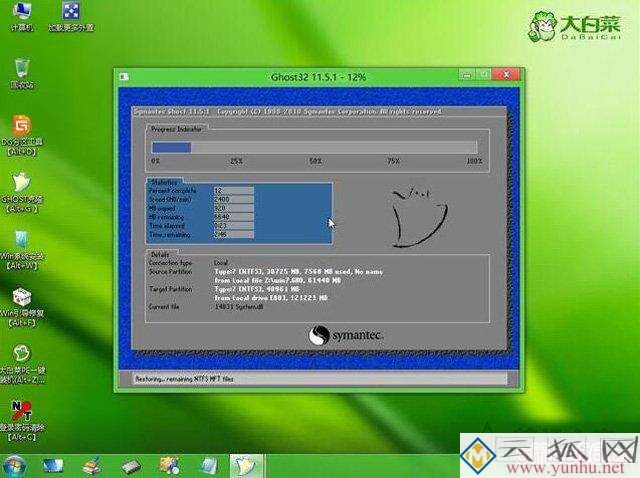Click the Ghost32 11.5.1 title bar
Image resolution: width=640 pixels, height=478 pixels.
click(318, 77)
